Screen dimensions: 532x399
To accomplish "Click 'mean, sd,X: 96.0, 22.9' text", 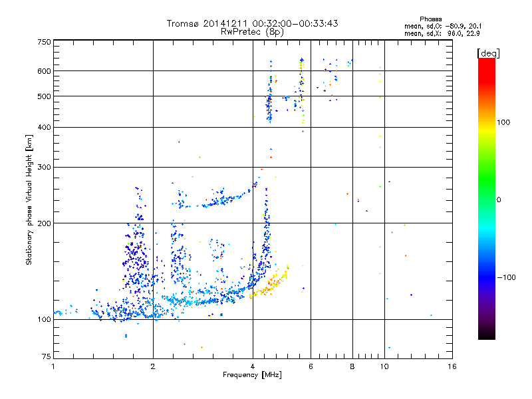I will click(x=442, y=33).
